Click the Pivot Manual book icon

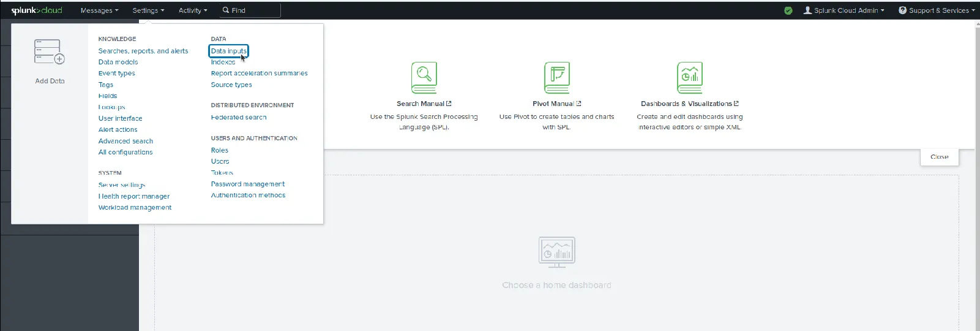pos(557,78)
